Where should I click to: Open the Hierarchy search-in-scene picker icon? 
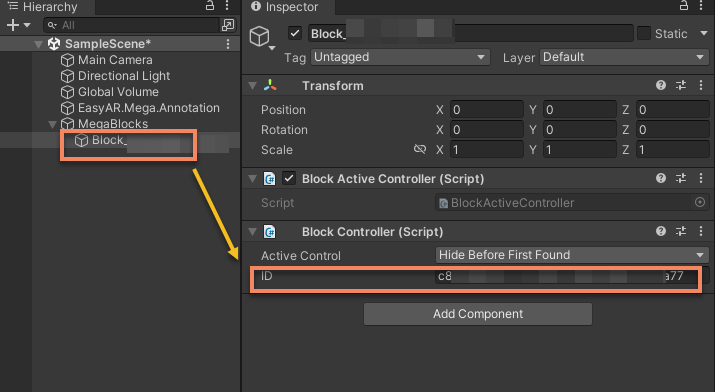[228, 25]
